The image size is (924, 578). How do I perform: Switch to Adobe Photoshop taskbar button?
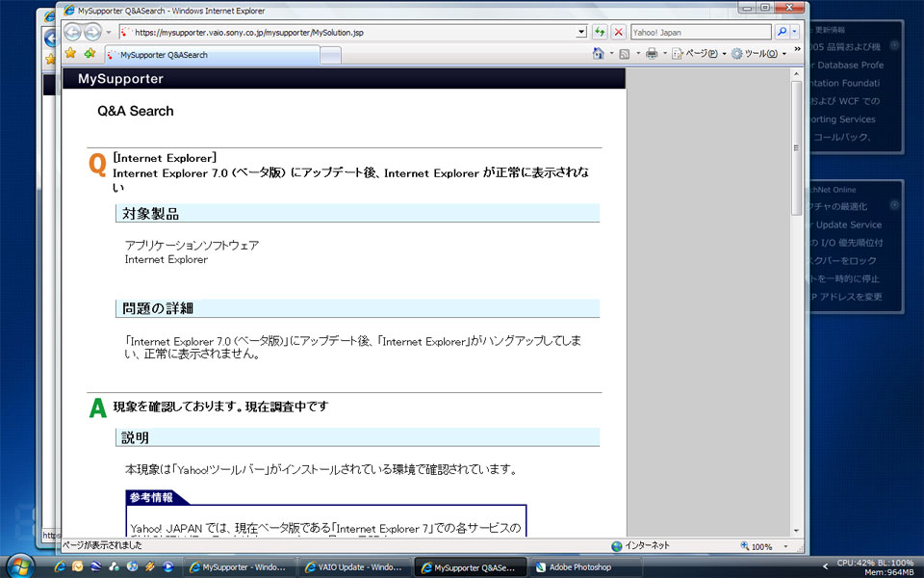[x=585, y=567]
